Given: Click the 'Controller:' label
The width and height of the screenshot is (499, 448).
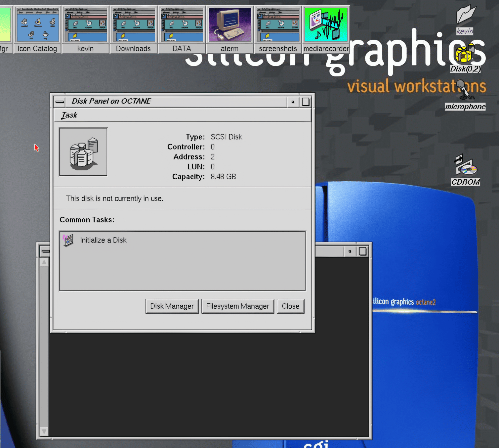Looking at the screenshot, I should [186, 147].
